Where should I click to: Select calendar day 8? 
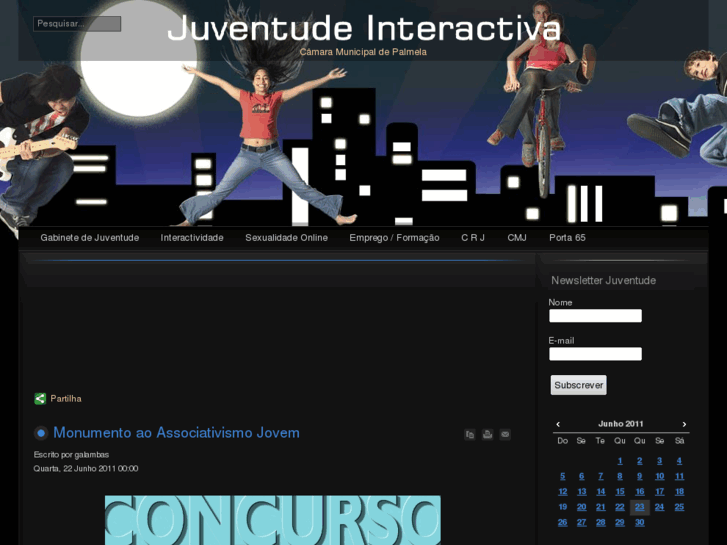(x=620, y=476)
